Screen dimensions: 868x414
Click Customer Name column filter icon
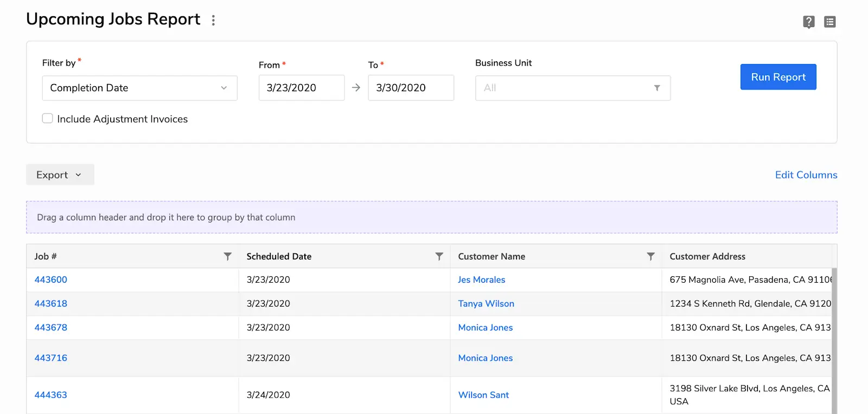[650, 257]
